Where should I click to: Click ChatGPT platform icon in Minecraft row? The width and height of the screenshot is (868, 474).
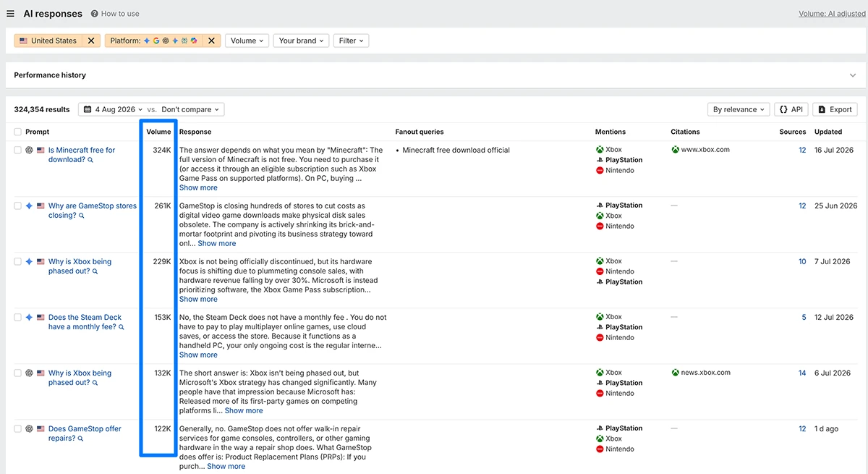pos(29,151)
